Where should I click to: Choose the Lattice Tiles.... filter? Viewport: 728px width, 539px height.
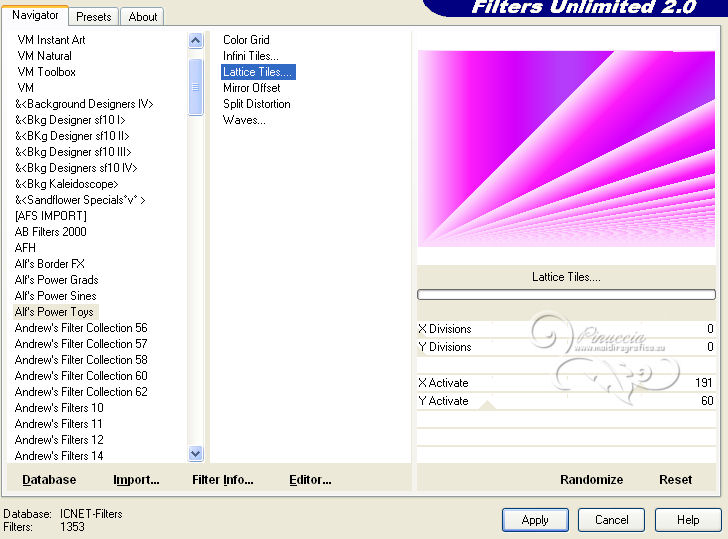(258, 72)
